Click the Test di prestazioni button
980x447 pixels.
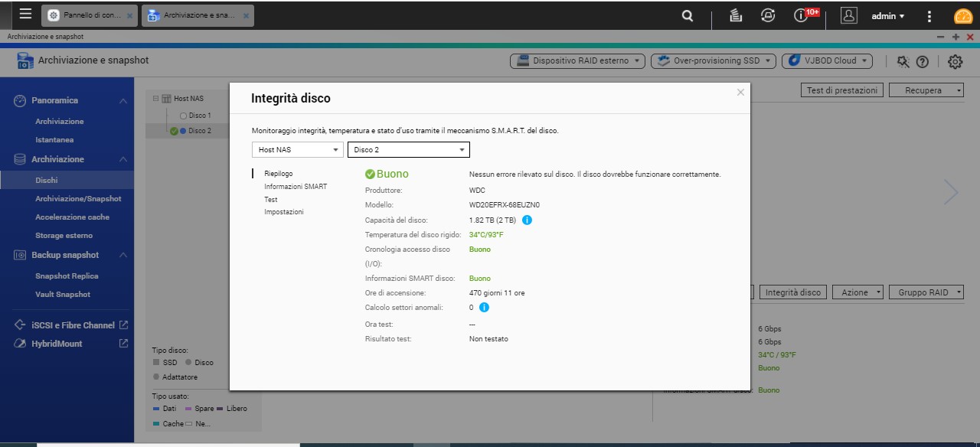(x=841, y=90)
